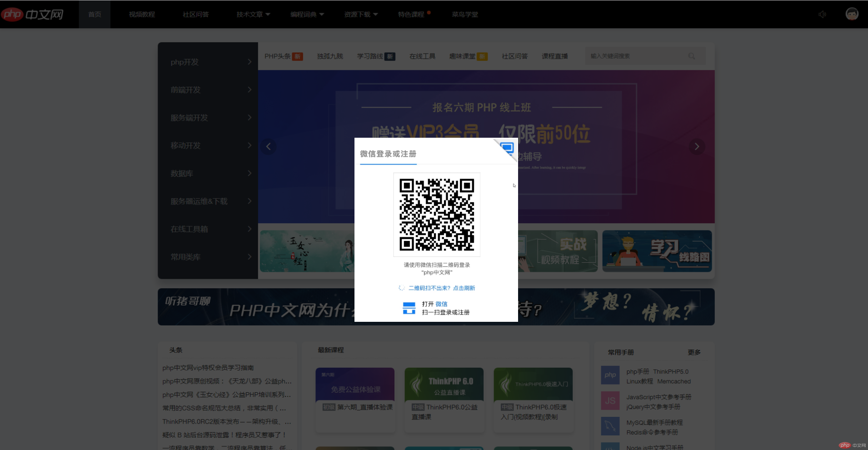
Task: Click ThinkPHP5.0 manual link
Action: click(671, 371)
